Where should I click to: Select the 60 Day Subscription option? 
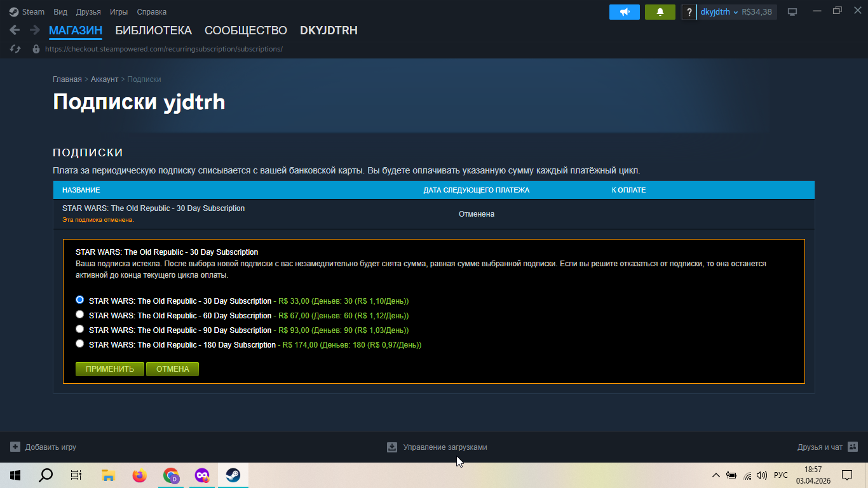pyautogui.click(x=79, y=314)
